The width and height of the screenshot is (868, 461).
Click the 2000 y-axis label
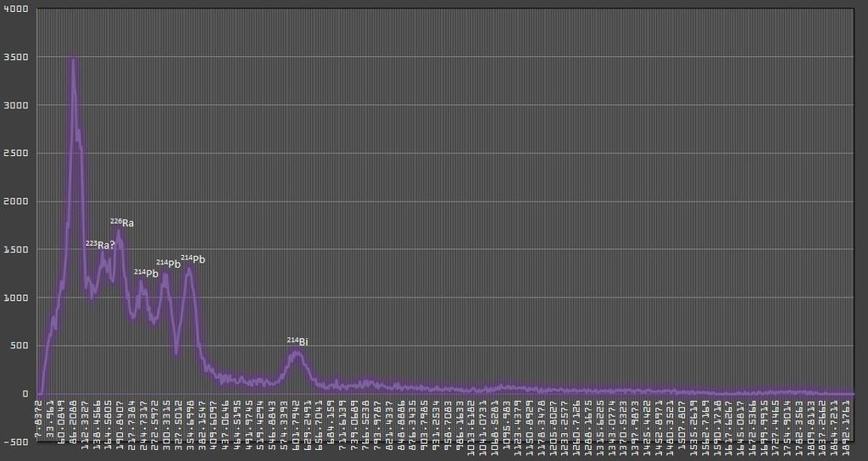(17, 202)
